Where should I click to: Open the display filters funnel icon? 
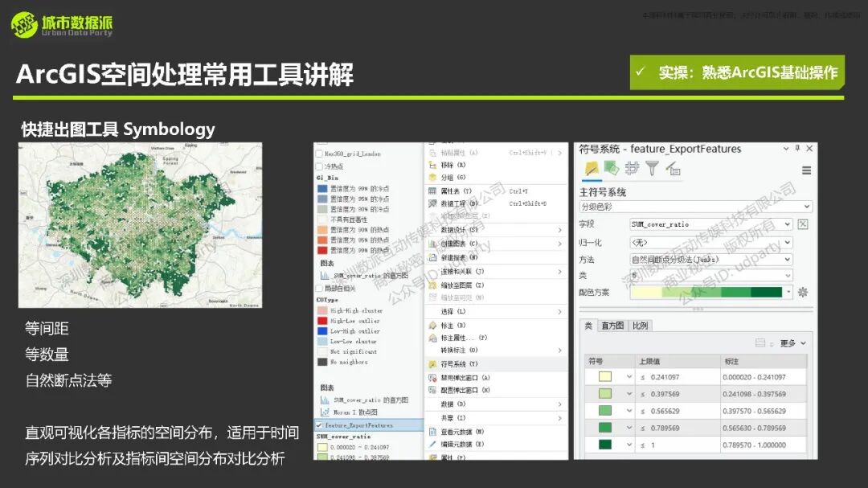652,168
